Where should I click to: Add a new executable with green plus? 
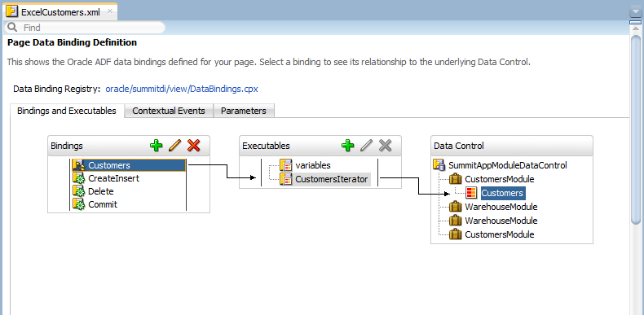coord(348,146)
